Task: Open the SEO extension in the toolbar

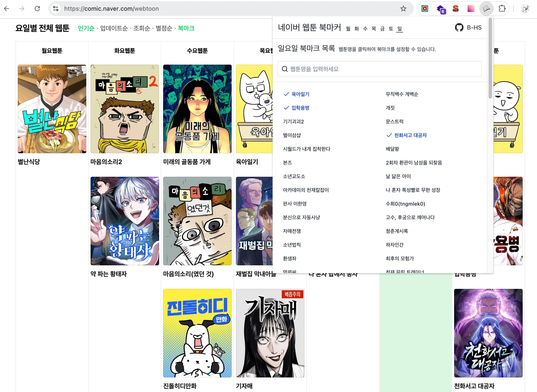Action: [x=455, y=9]
